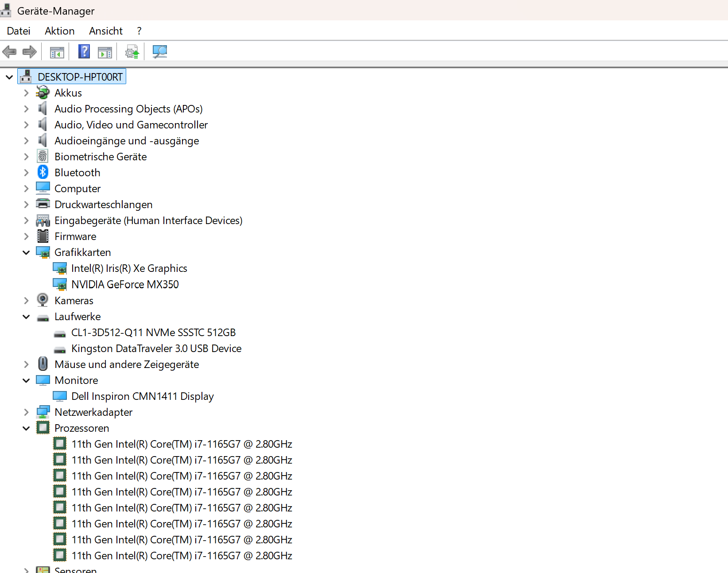Image resolution: width=728 pixels, height=573 pixels.
Task: Expand the Druckwarteschlangen category
Action: pos(26,205)
